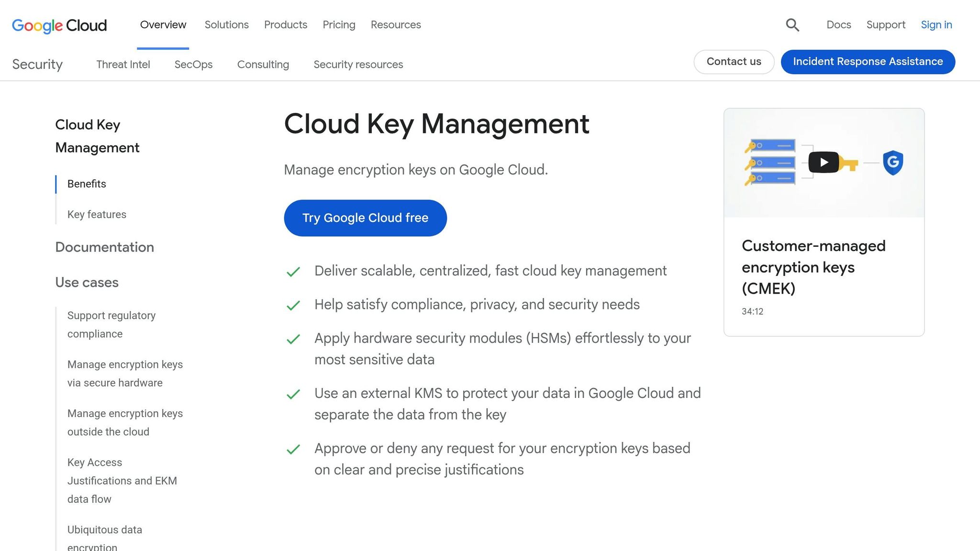The width and height of the screenshot is (980, 551).
Task: Click checkmark beside 'Use an external KMS'
Action: tap(293, 394)
